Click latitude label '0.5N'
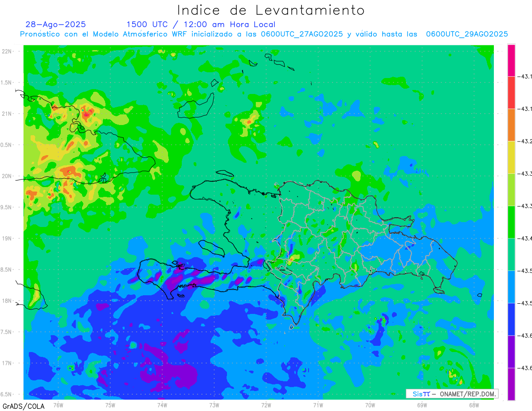 [x=6, y=145]
